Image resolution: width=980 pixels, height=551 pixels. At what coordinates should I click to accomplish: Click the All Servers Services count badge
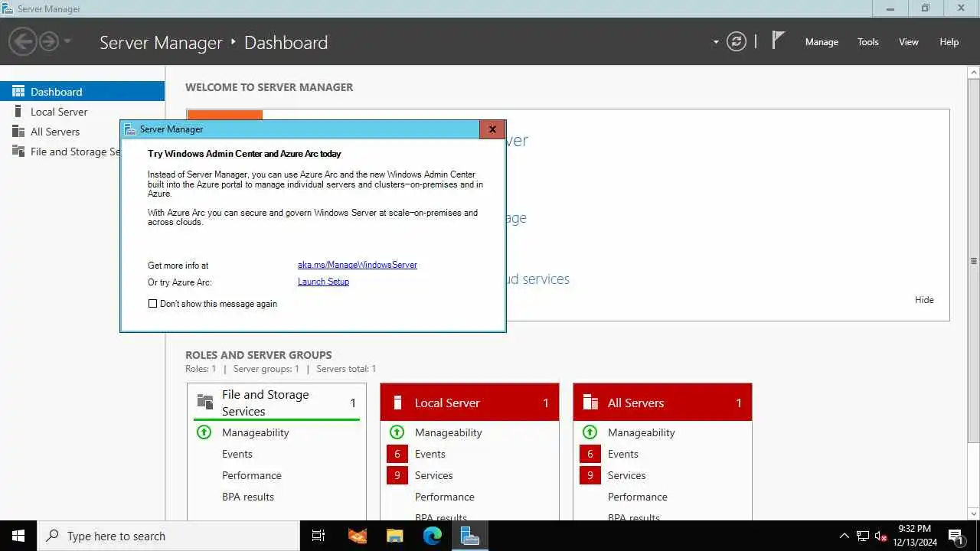pyautogui.click(x=590, y=475)
